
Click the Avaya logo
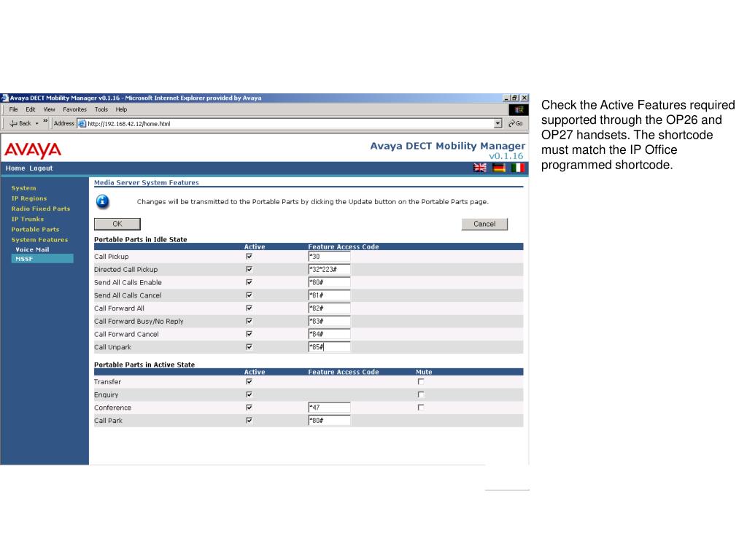[33, 150]
